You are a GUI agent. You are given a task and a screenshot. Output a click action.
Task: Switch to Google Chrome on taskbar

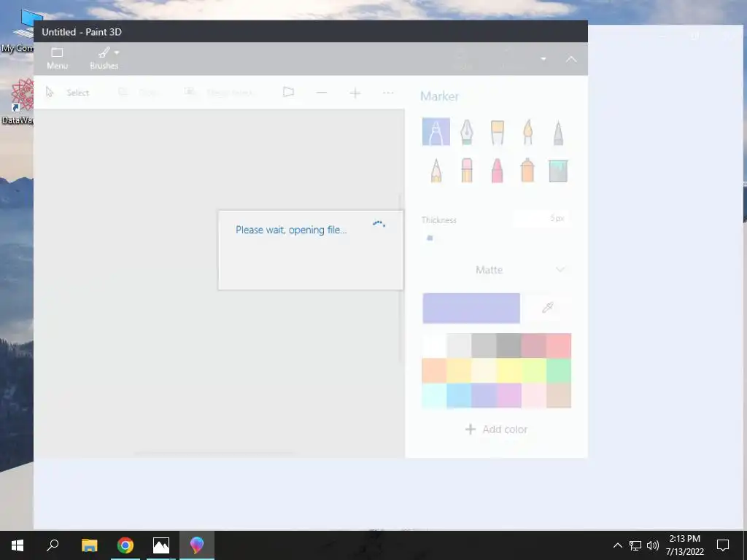tap(125, 545)
